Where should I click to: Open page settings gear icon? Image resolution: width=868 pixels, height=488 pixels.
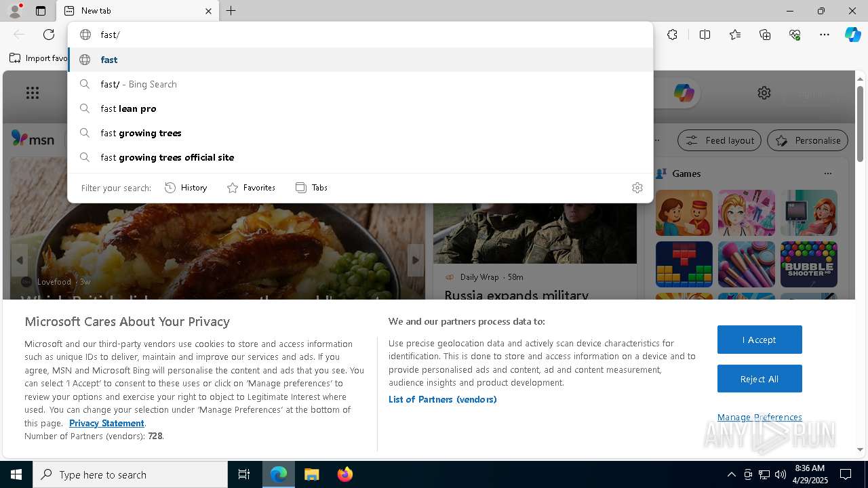pos(764,93)
